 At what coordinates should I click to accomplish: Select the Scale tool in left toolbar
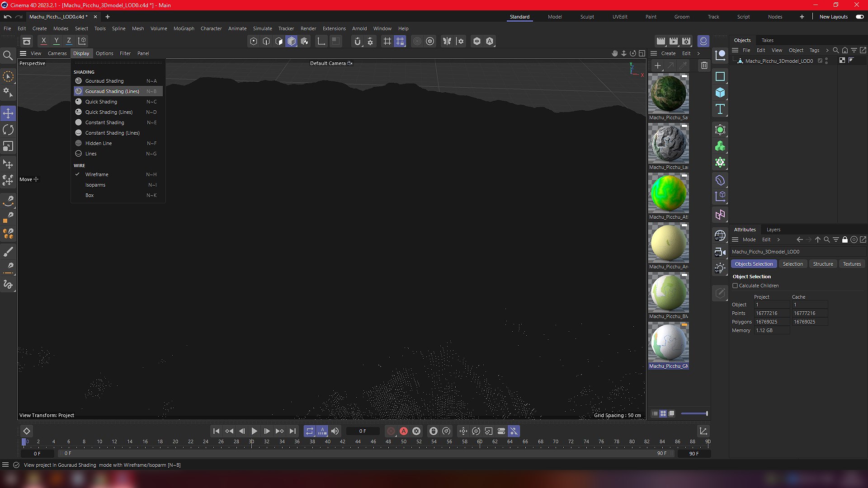click(8, 146)
